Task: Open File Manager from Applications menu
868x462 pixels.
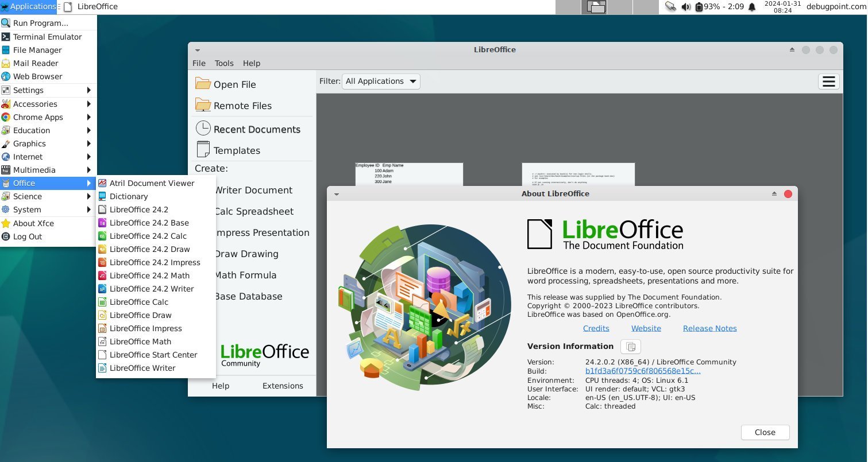Action: 48,50
